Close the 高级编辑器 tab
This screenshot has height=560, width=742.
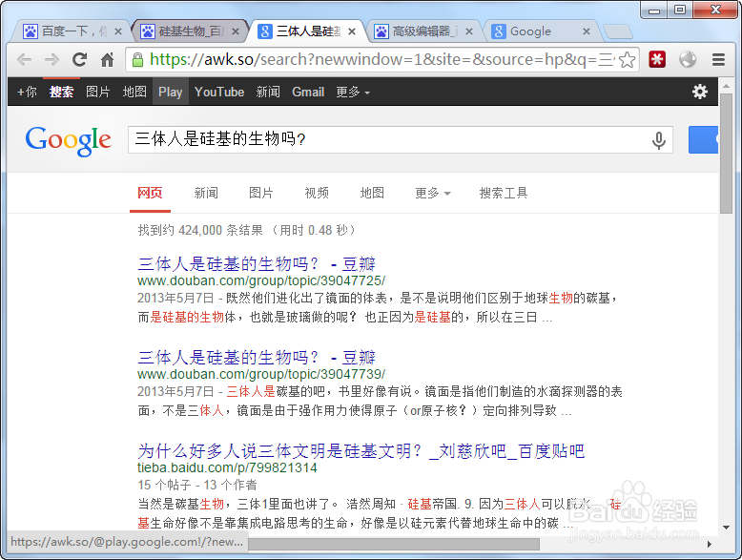469,31
